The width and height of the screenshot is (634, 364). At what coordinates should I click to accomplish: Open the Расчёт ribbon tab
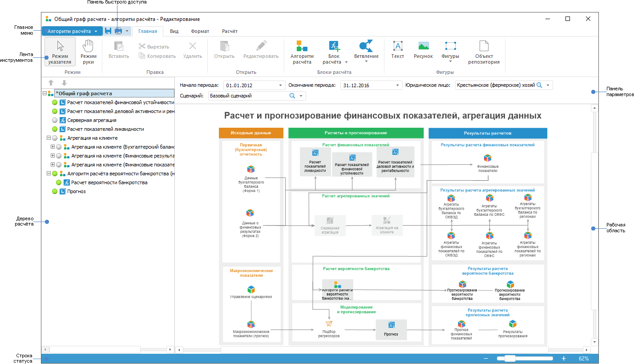230,31
